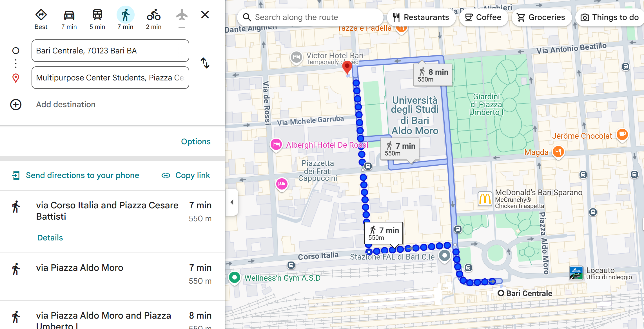Click the McDonald's Bari Sparano icon

click(x=485, y=199)
